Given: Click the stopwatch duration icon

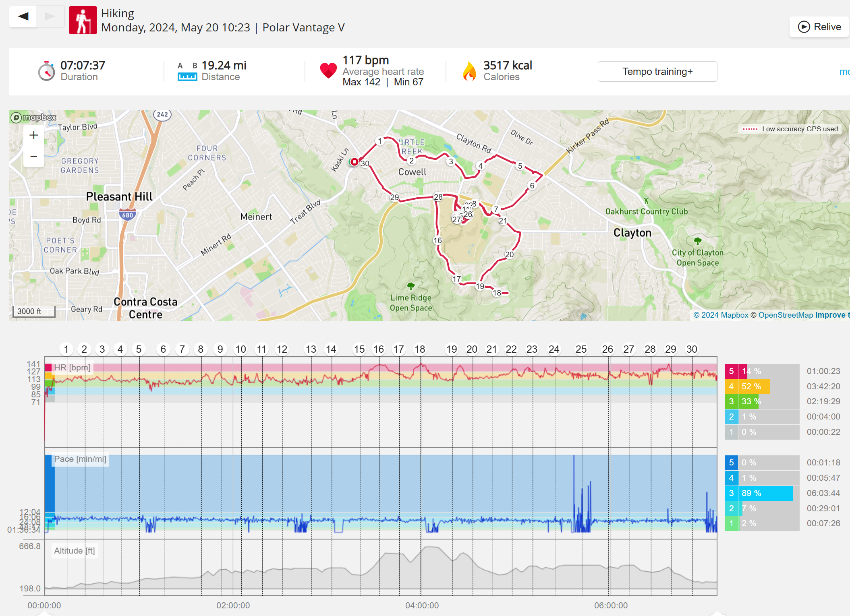Looking at the screenshot, I should (47, 71).
